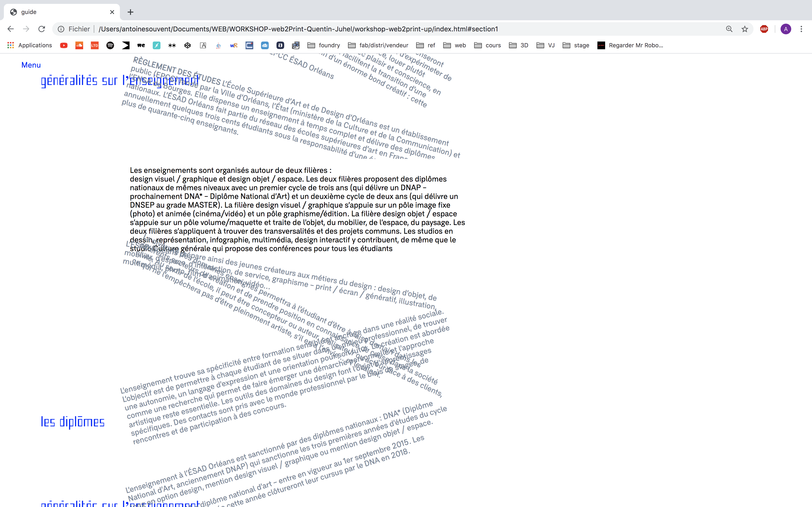
Task: Open the Spotify bookmark
Action: pos(110,45)
